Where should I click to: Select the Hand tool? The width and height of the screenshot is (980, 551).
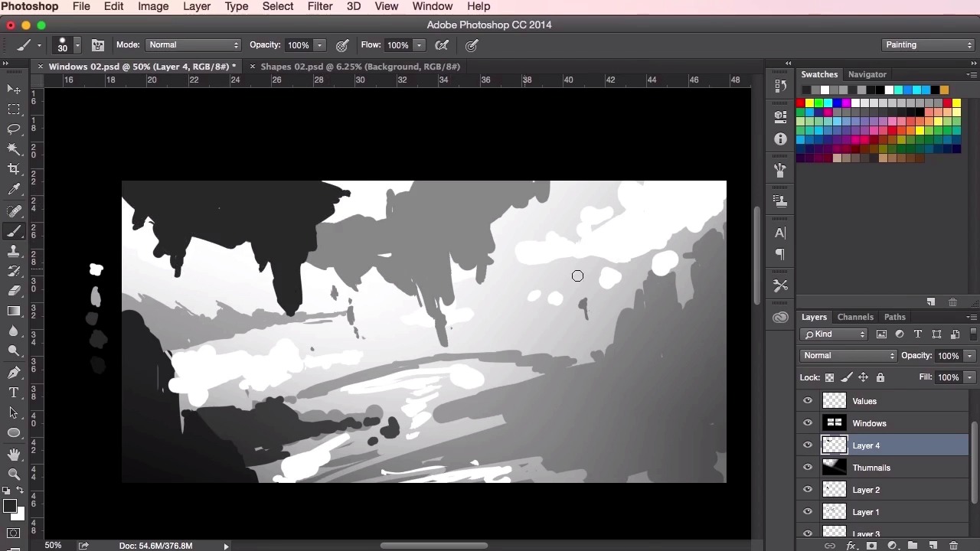[x=14, y=455]
